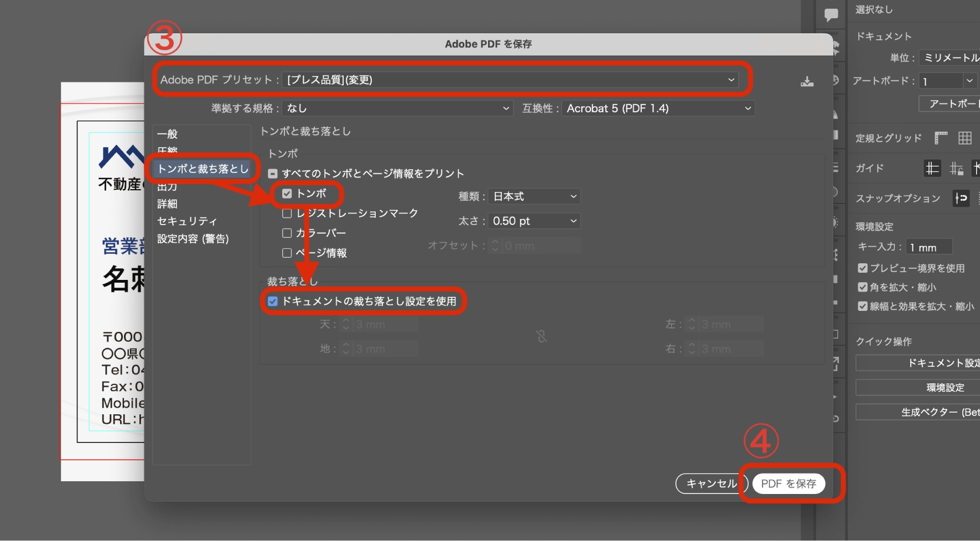Viewport: 980px width, 541px height.
Task: Enable ページ情報 checkbox
Action: pyautogui.click(x=287, y=253)
